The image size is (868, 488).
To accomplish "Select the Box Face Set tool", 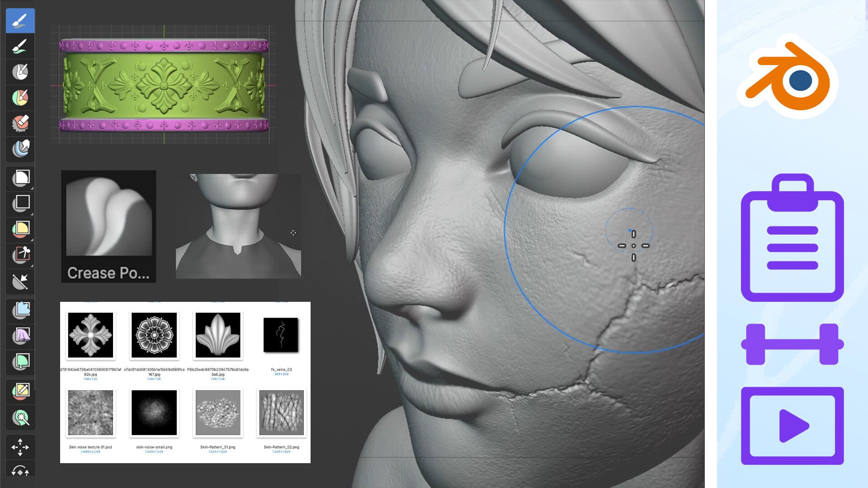I will (20, 229).
